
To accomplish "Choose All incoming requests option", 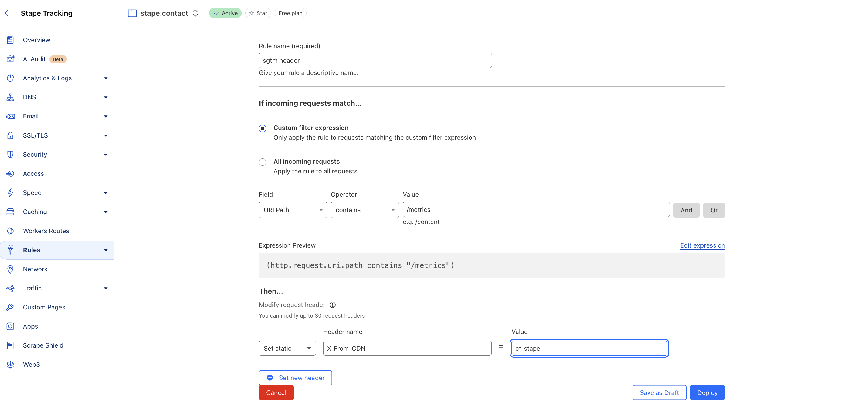I will click(x=263, y=162).
